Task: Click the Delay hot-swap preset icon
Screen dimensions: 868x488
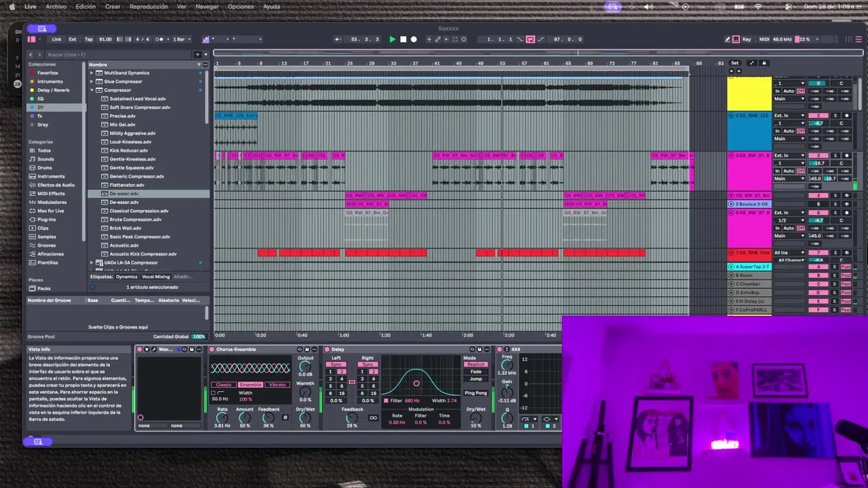Action: [472, 349]
